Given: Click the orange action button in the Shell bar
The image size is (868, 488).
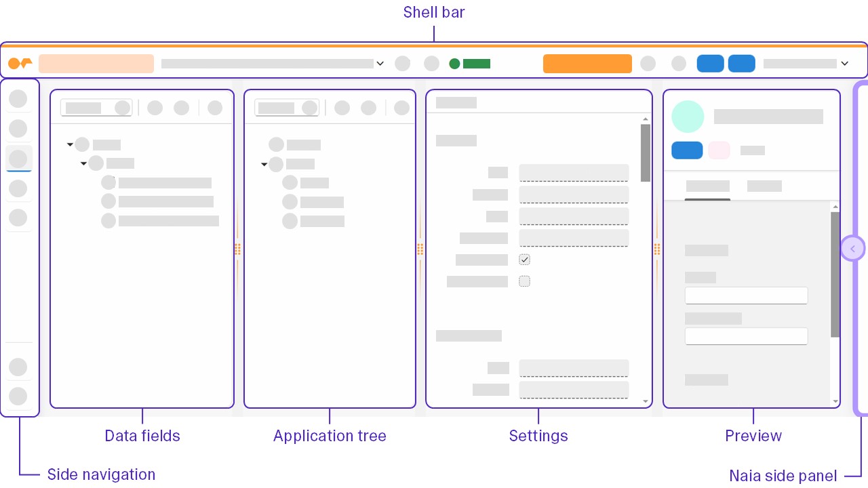Looking at the screenshot, I should [x=587, y=63].
